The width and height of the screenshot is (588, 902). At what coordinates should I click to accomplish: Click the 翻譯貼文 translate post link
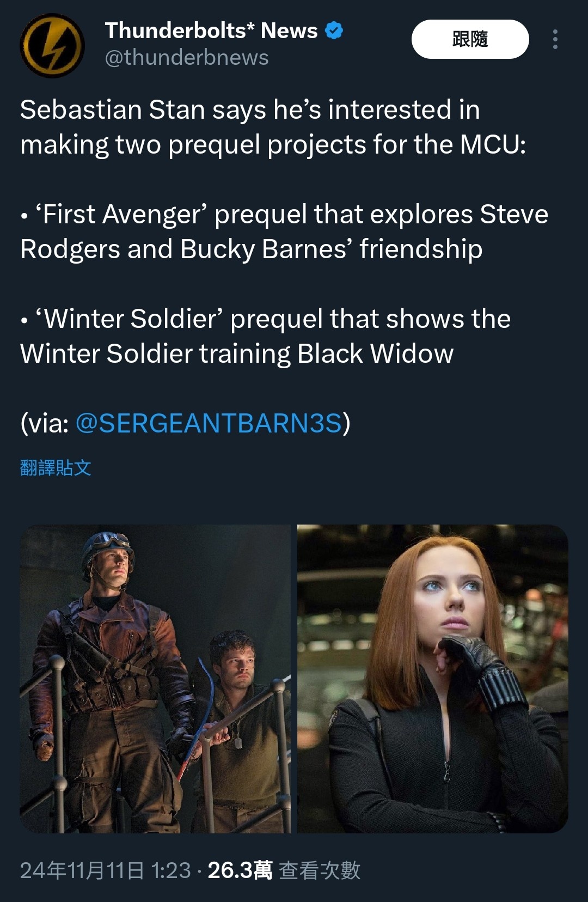56,468
